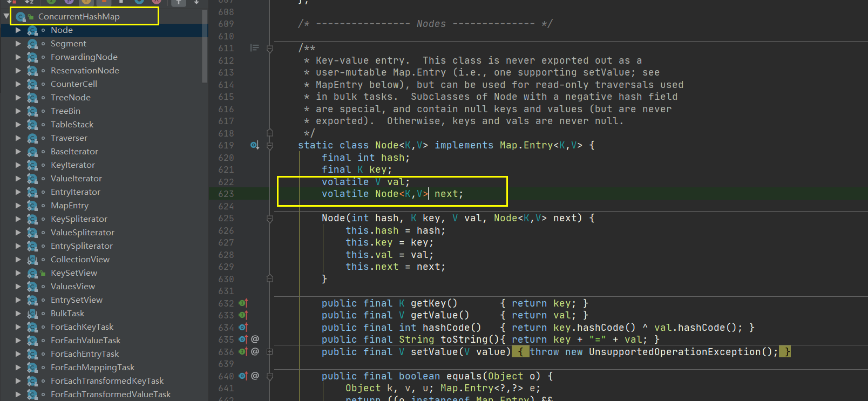Click the structure panel vertical scrollbar
868x401 pixels.
pyautogui.click(x=205, y=47)
